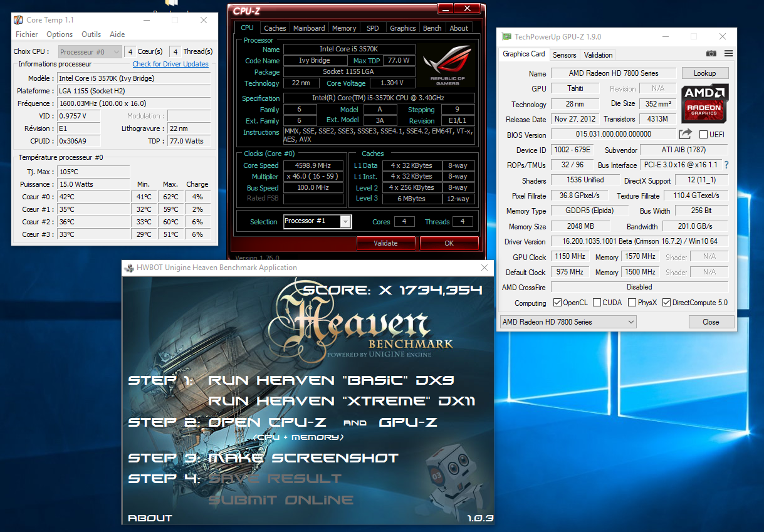Toggle the DirectCompute 5.0 checkbox

click(666, 303)
